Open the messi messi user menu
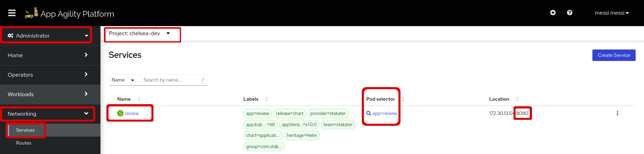This screenshot has height=154, width=644. tap(612, 13)
